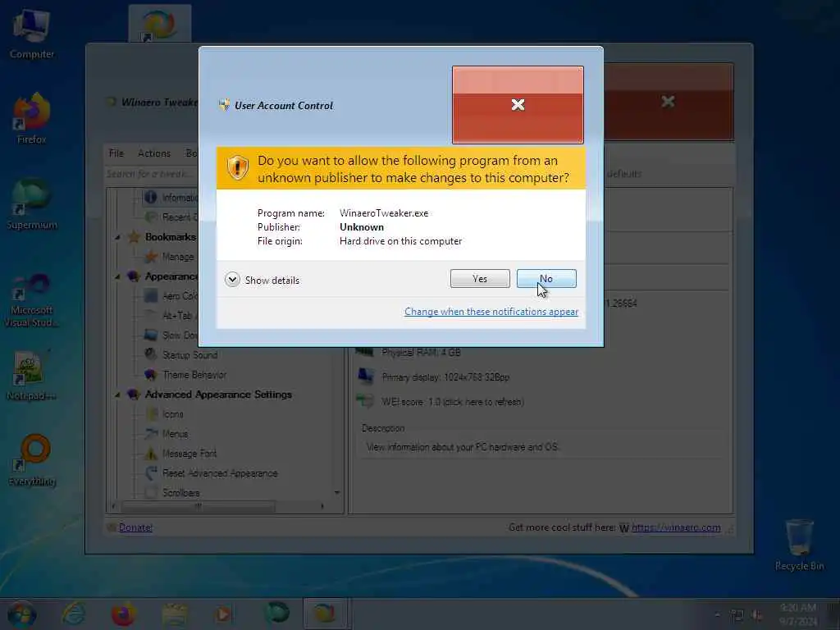Click Donate link in Winaero Tweaker

click(135, 527)
